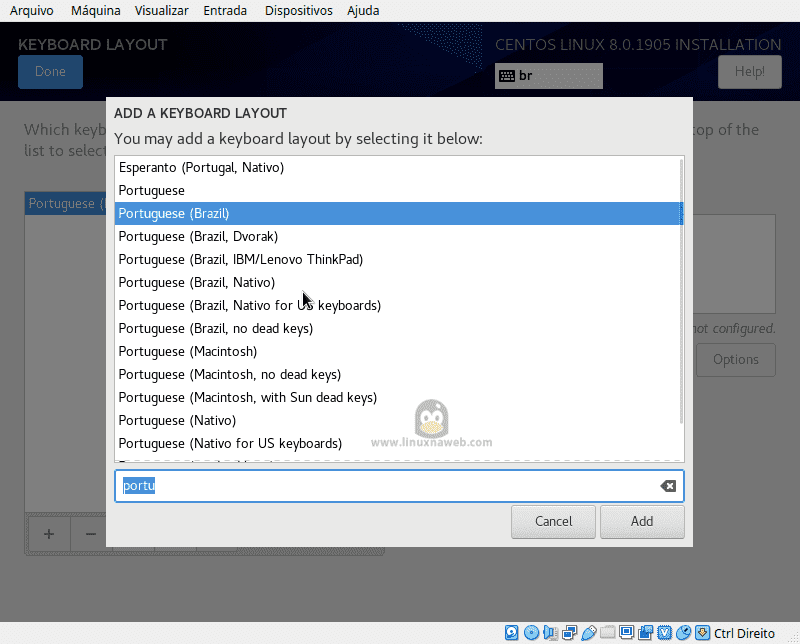
Task: Open the Visualizar menu
Action: 161,11
